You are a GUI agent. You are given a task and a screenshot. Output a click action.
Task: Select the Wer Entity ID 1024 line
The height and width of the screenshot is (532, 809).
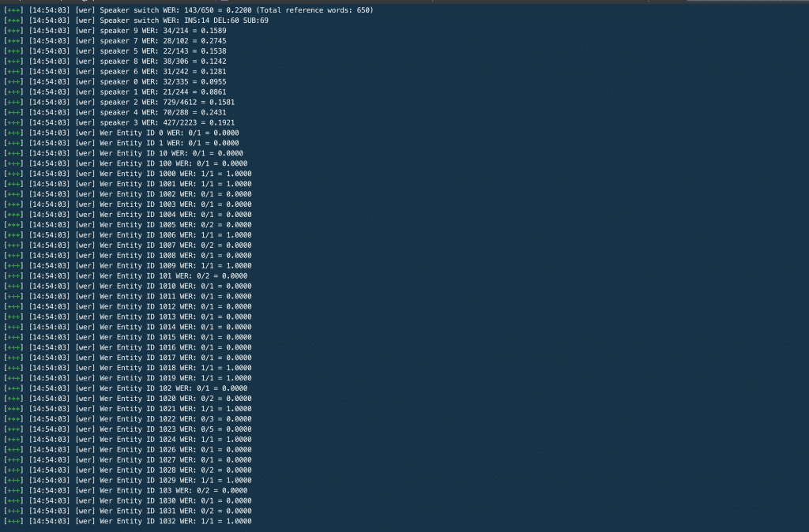[127, 440]
